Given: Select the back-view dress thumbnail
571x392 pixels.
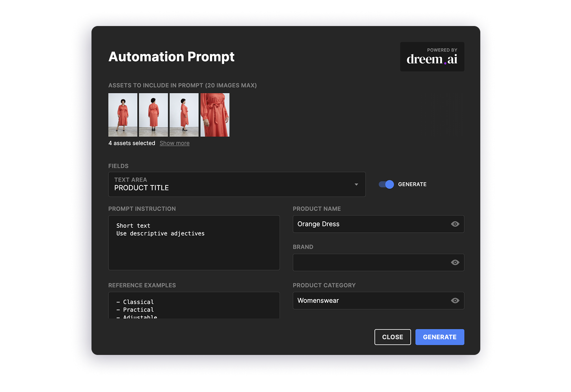Looking at the screenshot, I should 153,115.
